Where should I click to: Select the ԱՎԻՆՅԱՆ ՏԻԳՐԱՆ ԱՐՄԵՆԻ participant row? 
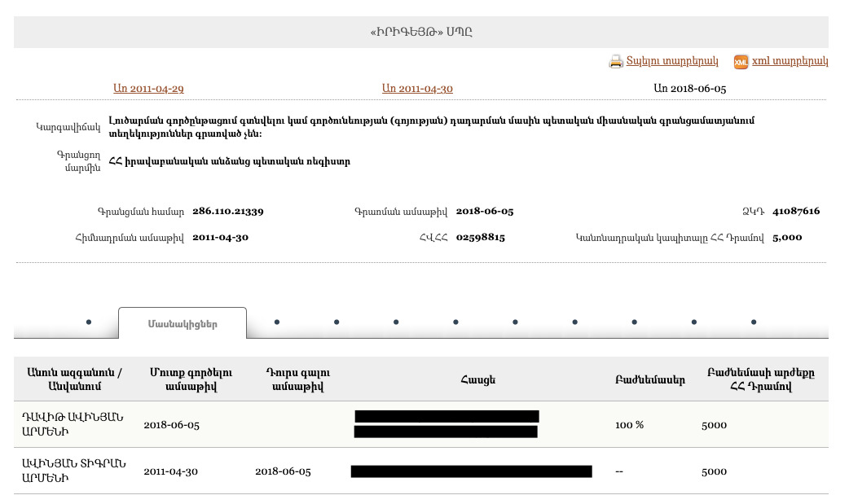[x=73, y=471]
